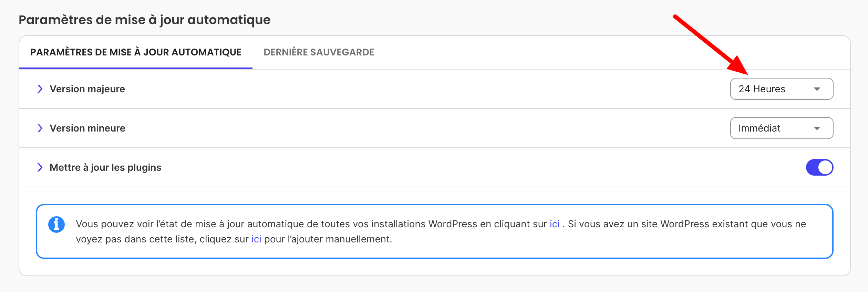Viewport: 868px width, 292px height.
Task: Click the white knob of the plugins toggle
Action: [825, 167]
